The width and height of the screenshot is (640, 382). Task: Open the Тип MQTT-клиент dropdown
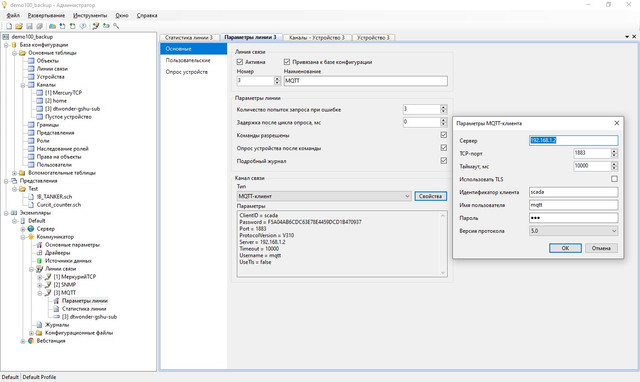pos(324,196)
